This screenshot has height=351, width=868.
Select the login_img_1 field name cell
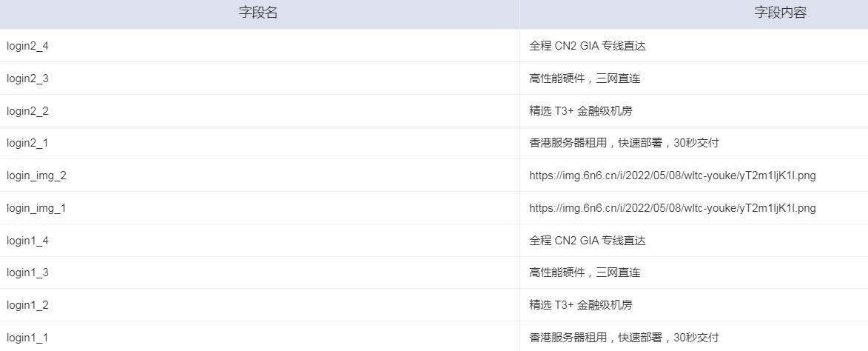click(260, 208)
